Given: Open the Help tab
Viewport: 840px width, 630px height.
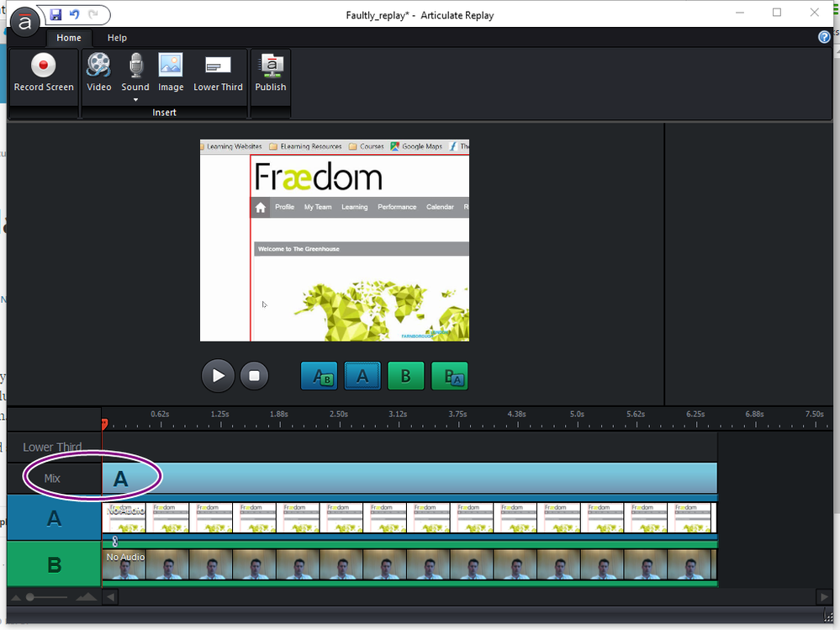Looking at the screenshot, I should pos(117,38).
